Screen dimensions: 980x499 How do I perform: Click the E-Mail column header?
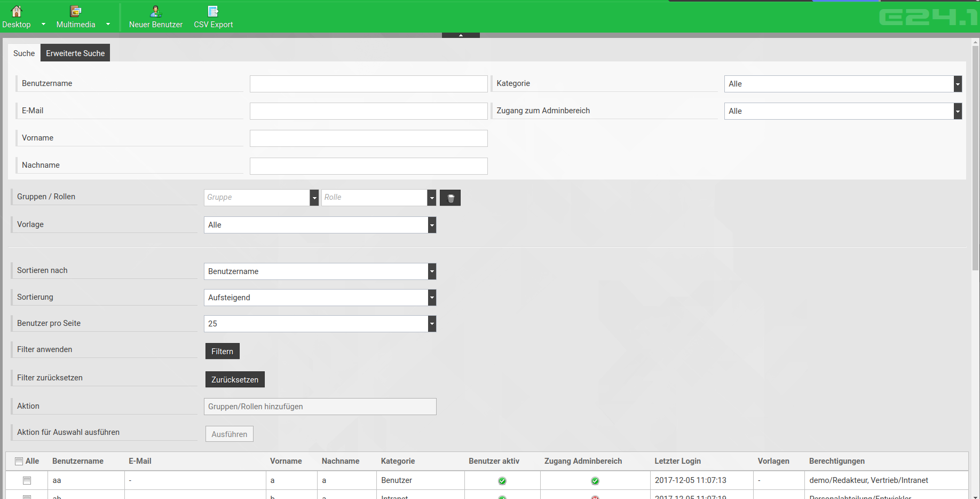tap(140, 461)
